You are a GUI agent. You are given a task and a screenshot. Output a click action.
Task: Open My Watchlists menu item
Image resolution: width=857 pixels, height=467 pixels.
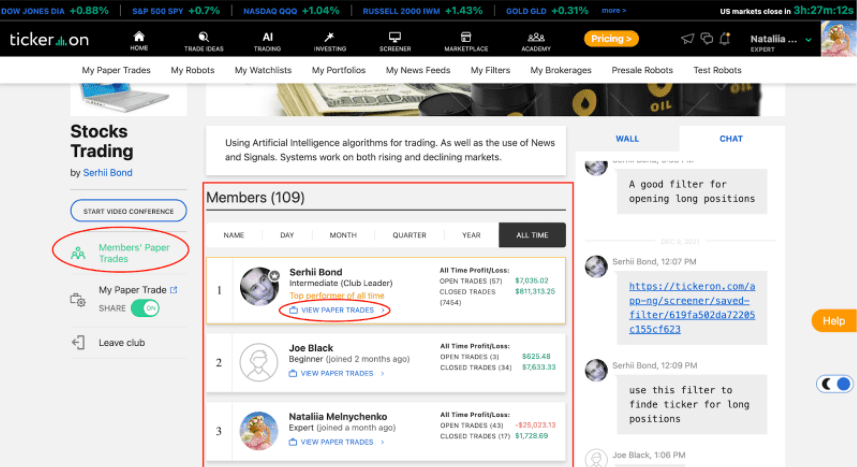click(x=263, y=70)
